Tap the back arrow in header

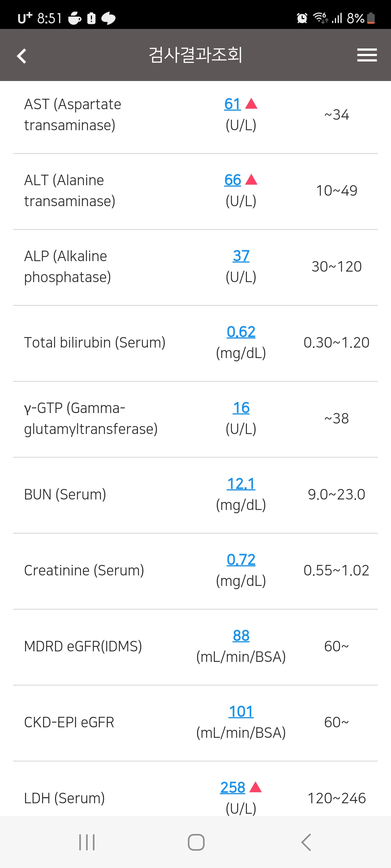click(x=22, y=56)
